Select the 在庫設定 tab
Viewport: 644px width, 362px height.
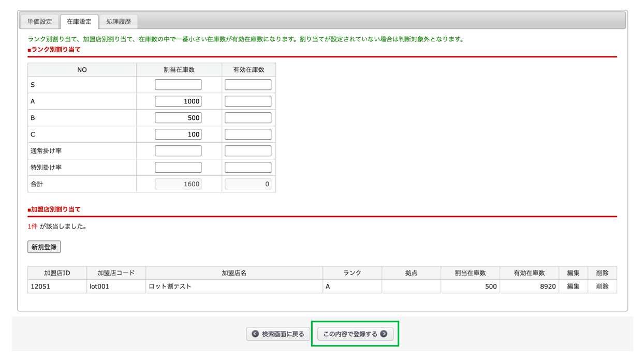(x=79, y=22)
